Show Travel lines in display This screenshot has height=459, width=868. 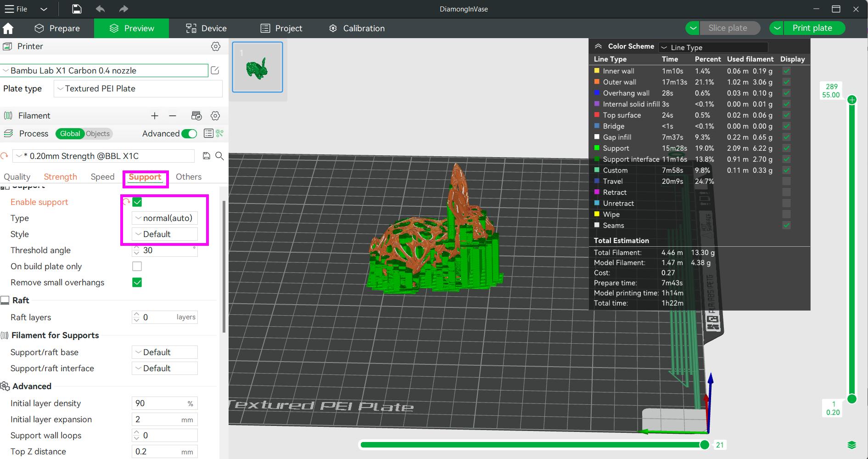787,181
